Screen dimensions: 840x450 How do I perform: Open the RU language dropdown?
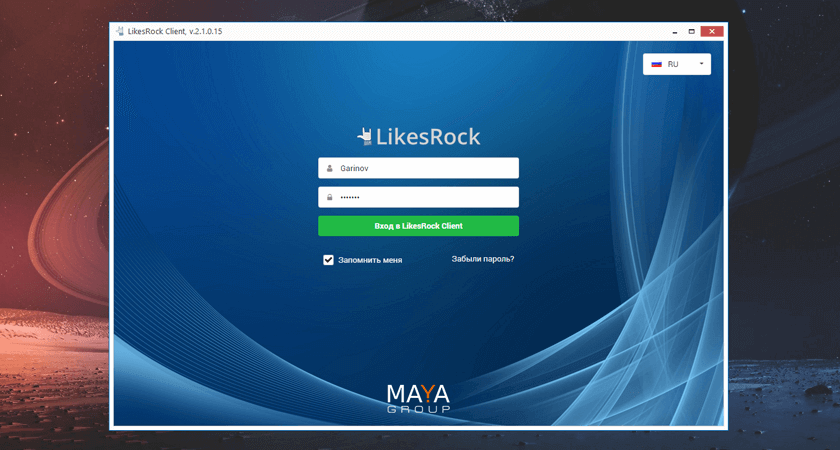(677, 64)
